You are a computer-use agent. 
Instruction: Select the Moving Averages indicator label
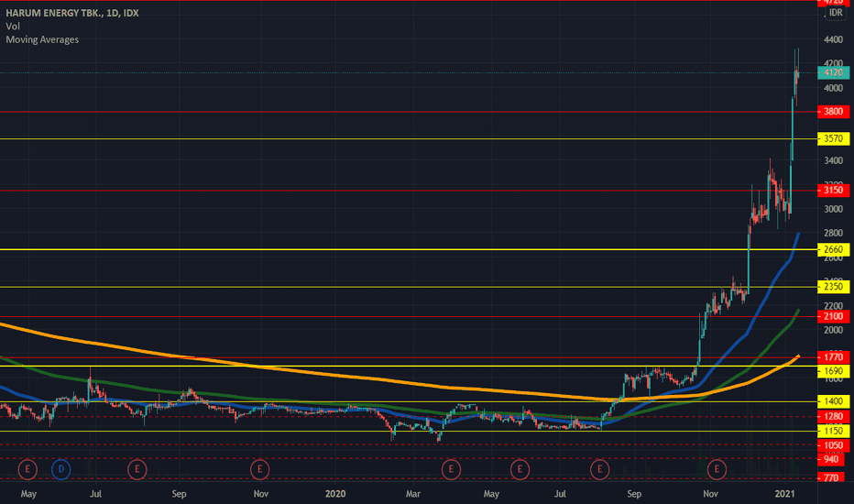click(42, 39)
